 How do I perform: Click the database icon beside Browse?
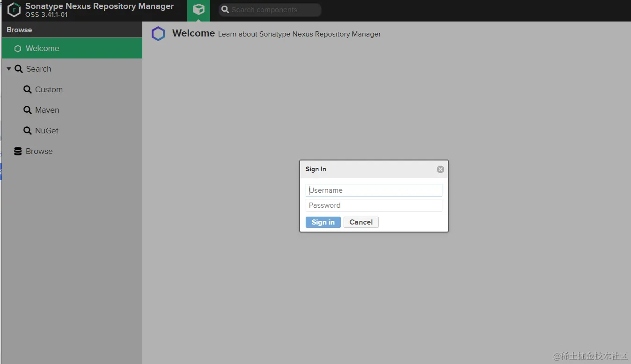point(18,151)
